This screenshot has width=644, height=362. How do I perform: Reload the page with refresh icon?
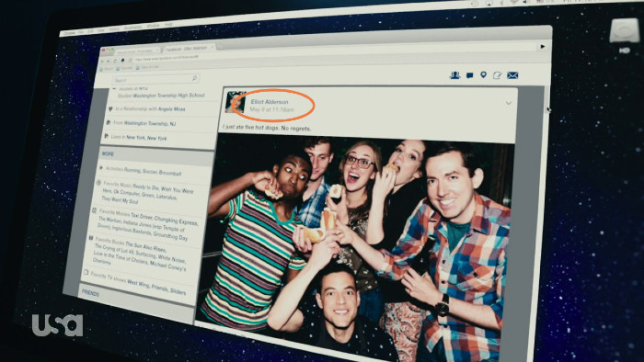click(x=116, y=61)
